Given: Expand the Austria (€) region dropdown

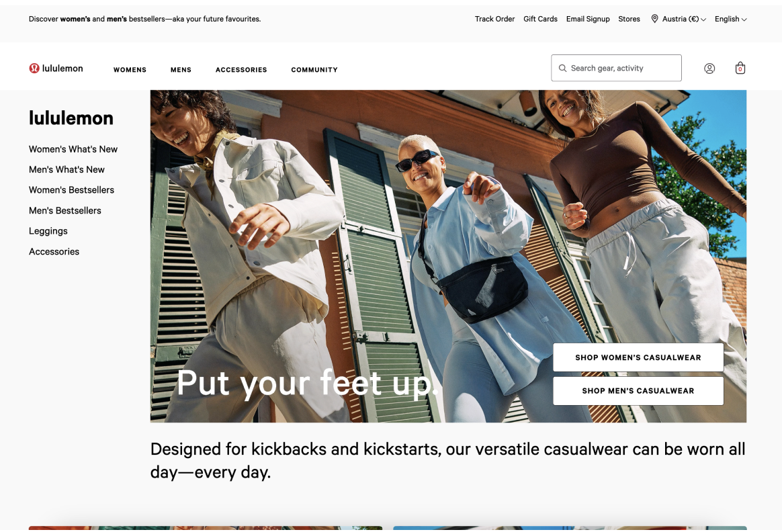Looking at the screenshot, I should click(684, 19).
